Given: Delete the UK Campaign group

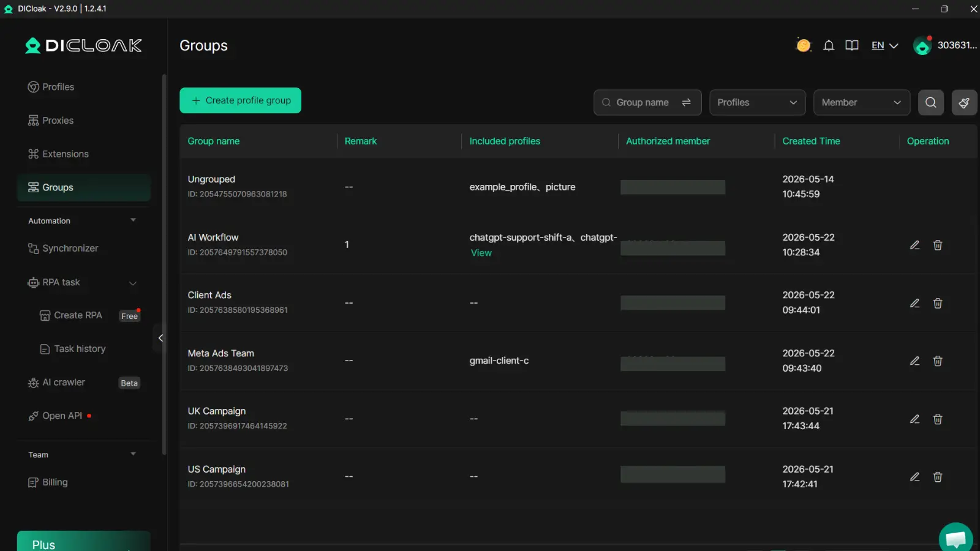Looking at the screenshot, I should [937, 419].
